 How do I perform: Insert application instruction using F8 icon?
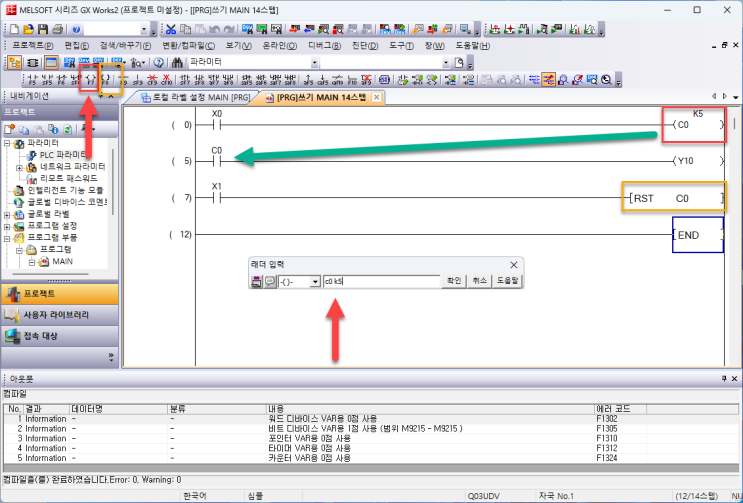[x=106, y=80]
